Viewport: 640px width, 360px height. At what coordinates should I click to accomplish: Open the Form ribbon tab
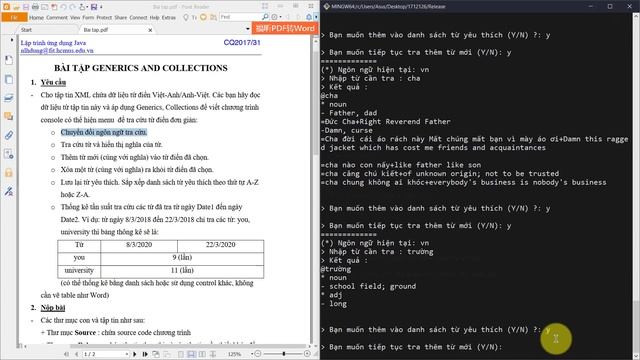(88, 18)
